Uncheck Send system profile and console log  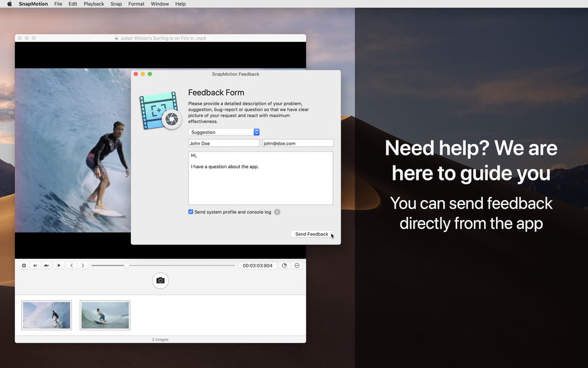(x=190, y=212)
